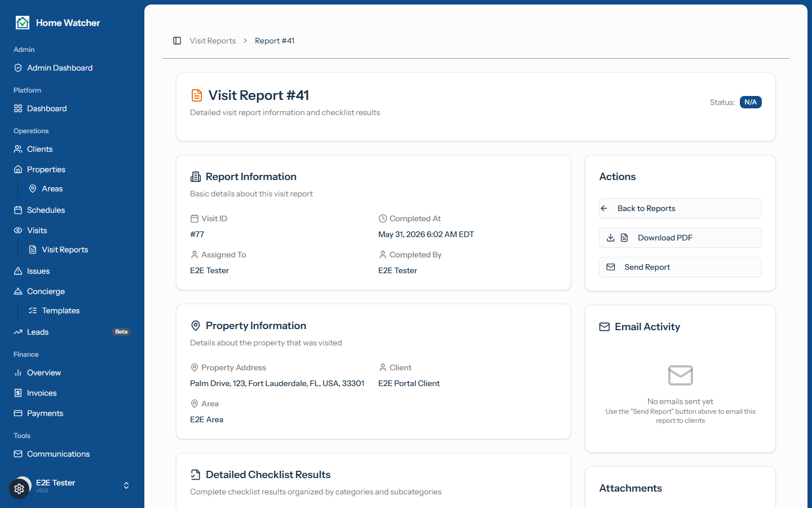Click Back to Reports button
The image size is (812, 508).
tap(680, 208)
